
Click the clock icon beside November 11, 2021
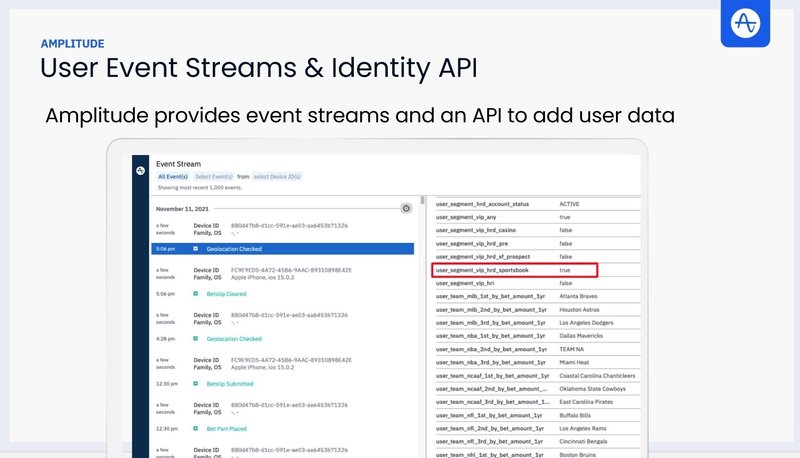point(406,208)
